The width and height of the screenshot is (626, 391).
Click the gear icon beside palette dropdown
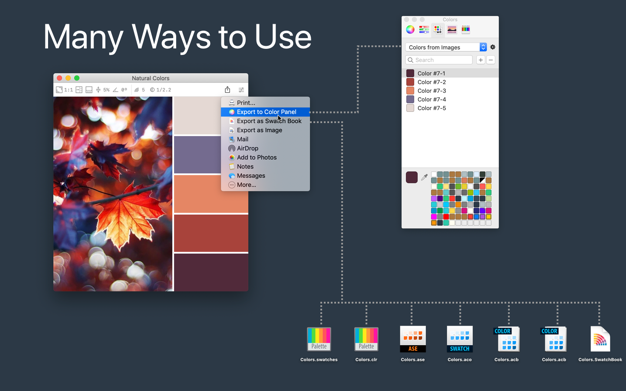click(x=493, y=47)
